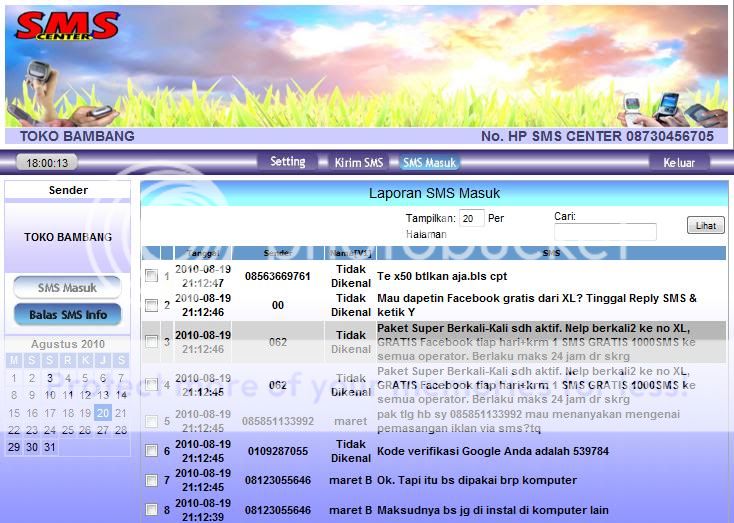
Task: Click the Sender sidebar heading
Action: coord(68,190)
